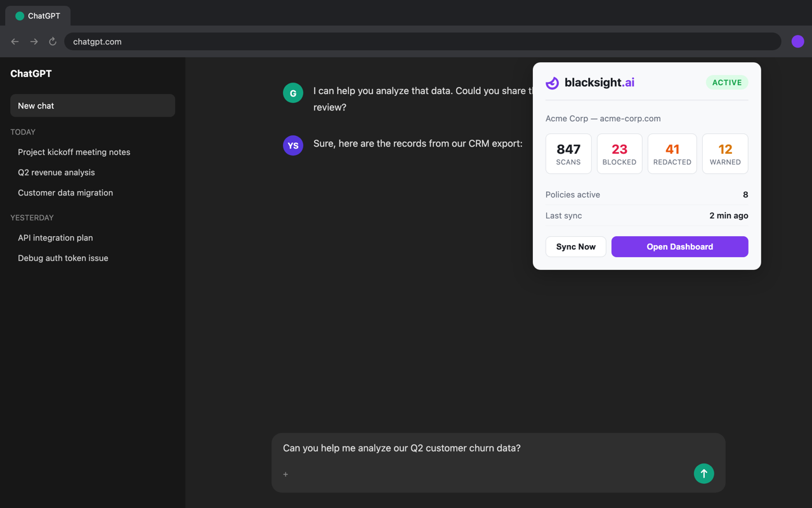Send the message with green arrow button
812x508 pixels.
pos(704,473)
